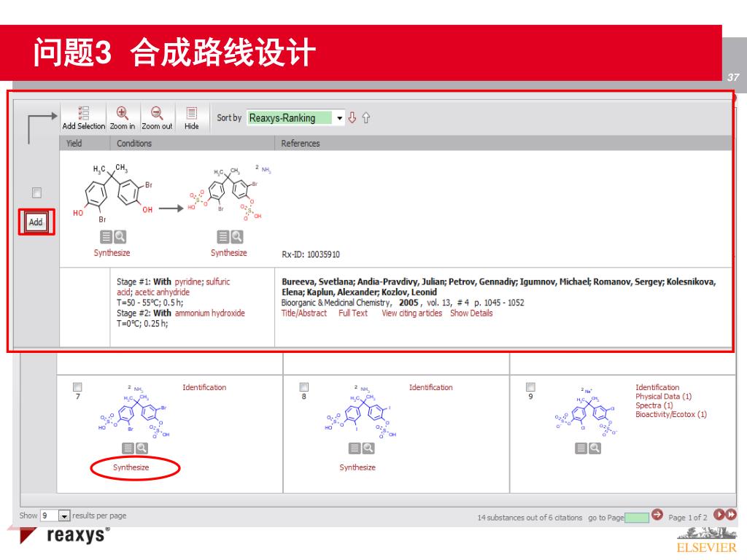Open details list icon for substance 8
This screenshot has height=560, width=747.
pos(355,448)
